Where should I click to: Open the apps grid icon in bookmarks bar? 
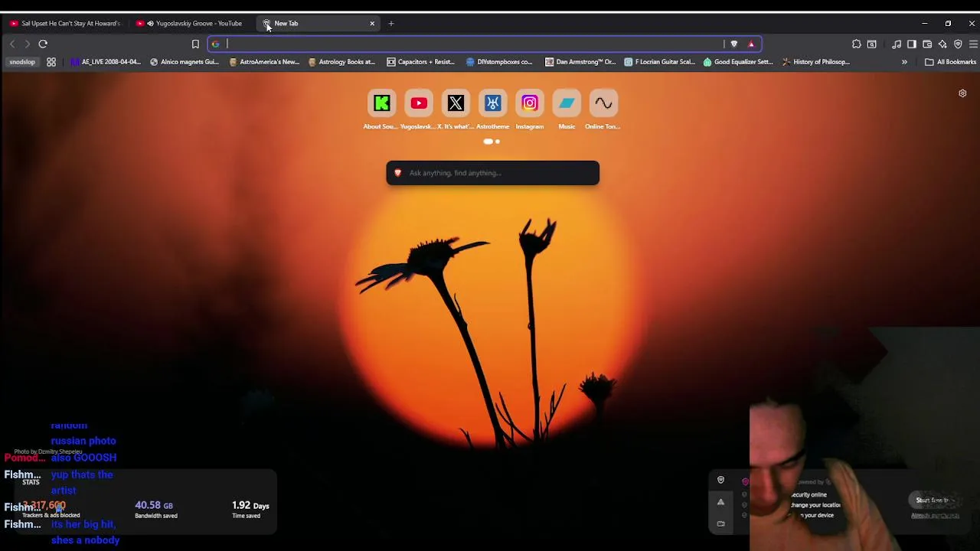[51, 62]
